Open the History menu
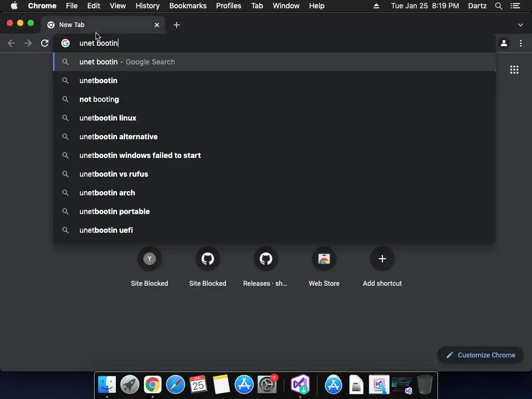532x399 pixels. (x=148, y=6)
